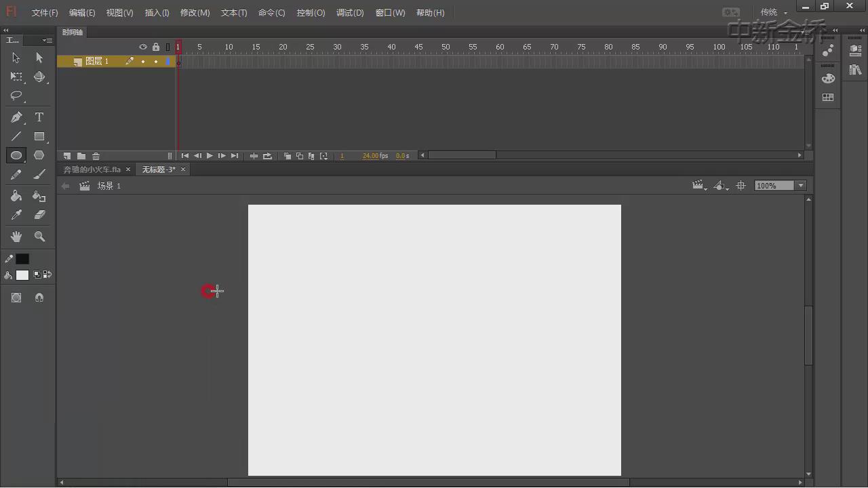Click the black and white default colors icon
Viewport: 868px width, 488px height.
[37, 274]
